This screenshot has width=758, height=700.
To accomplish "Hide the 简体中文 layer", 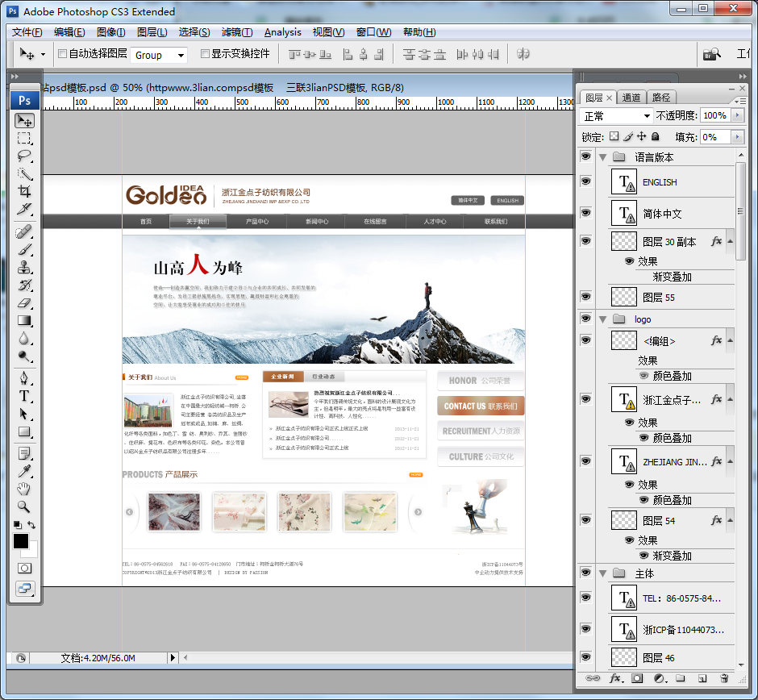I will point(586,213).
